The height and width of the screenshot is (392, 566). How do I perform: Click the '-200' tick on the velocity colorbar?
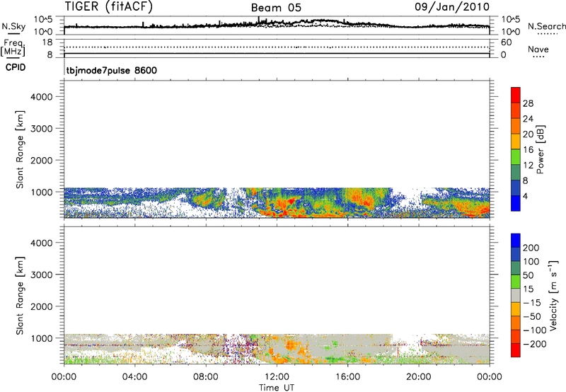coord(533,344)
